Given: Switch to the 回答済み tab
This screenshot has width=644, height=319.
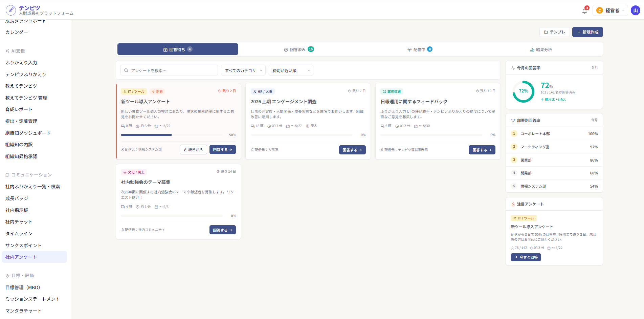Looking at the screenshot, I should pyautogui.click(x=299, y=49).
